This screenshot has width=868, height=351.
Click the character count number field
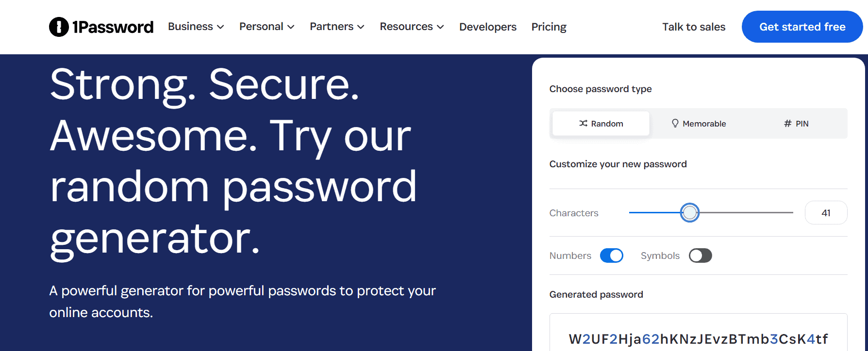click(826, 213)
